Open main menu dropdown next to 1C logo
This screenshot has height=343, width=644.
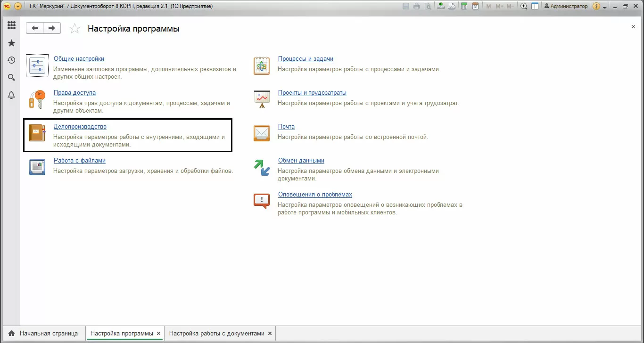[x=18, y=6]
